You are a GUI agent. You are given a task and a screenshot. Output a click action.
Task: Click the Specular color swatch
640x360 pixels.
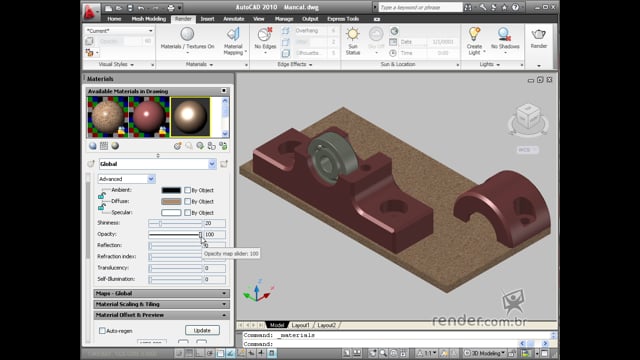pos(171,213)
